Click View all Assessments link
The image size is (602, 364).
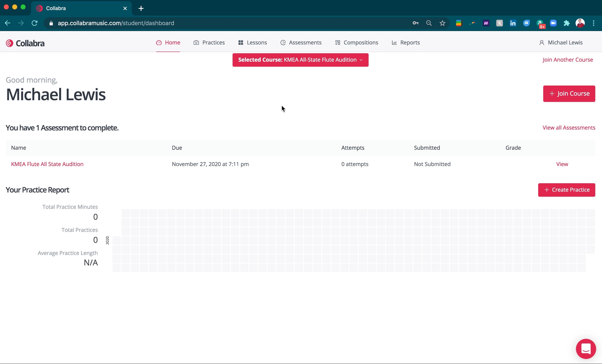pos(569,128)
